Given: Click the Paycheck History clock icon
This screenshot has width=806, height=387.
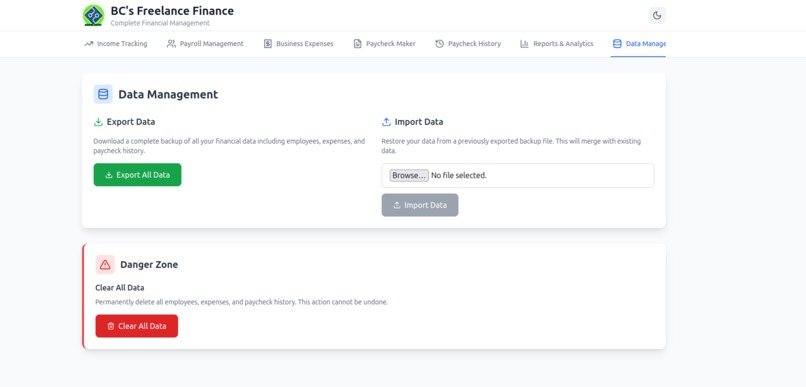Looking at the screenshot, I should click(439, 44).
